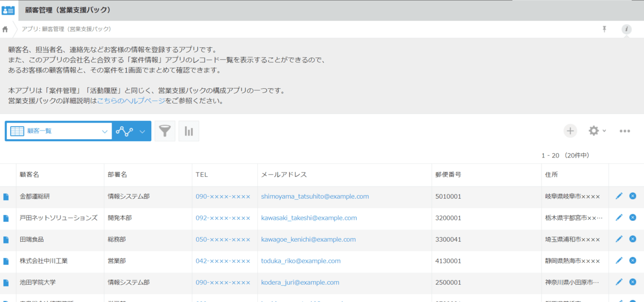Screen dimensions: 644x302
Task: Expand the graph view dropdown arrow
Action: pyautogui.click(x=142, y=131)
